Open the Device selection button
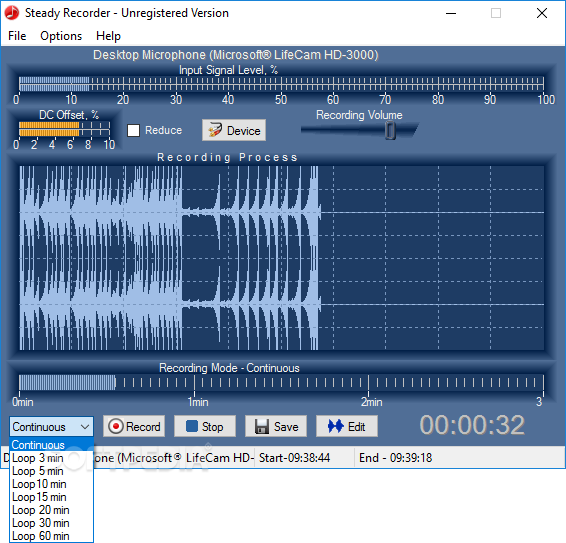Screen dimensions: 566x543 coord(234,130)
